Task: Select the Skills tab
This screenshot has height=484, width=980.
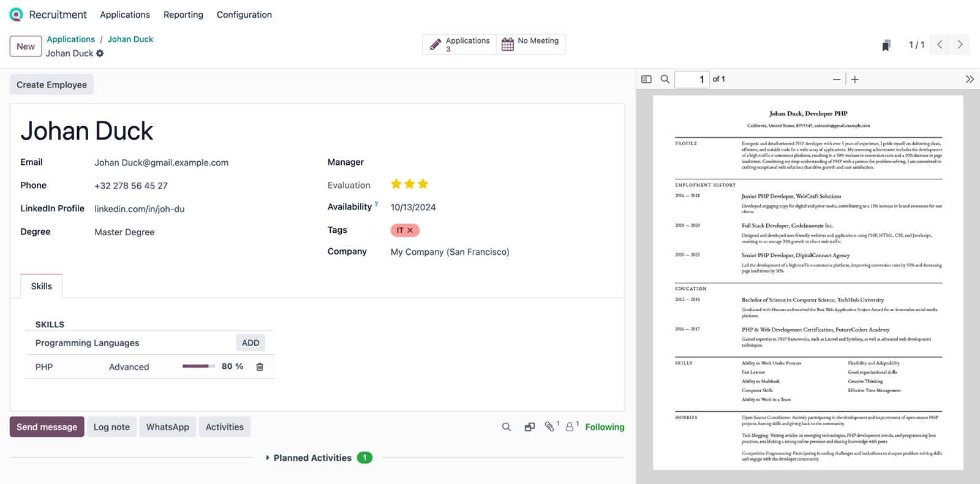Action: 42,286
